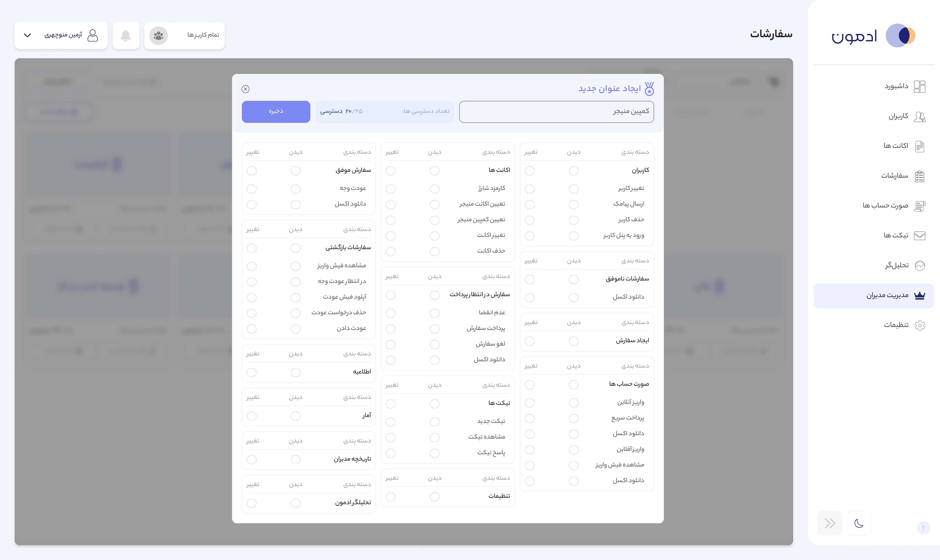The image size is (940, 560).
Task: Enable تغییر for کاربران category
Action: tap(529, 171)
